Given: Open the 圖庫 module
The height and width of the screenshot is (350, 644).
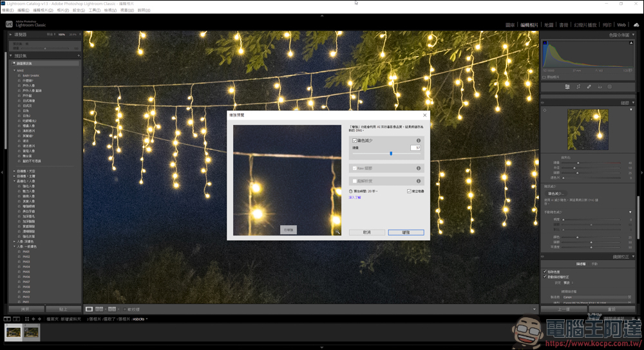Looking at the screenshot, I should click(x=510, y=25).
